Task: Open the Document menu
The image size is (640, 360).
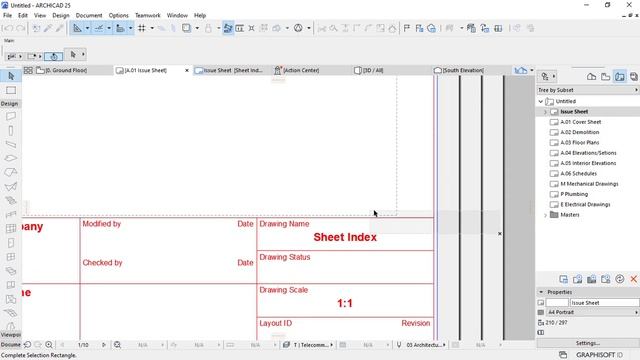Action: (89, 16)
